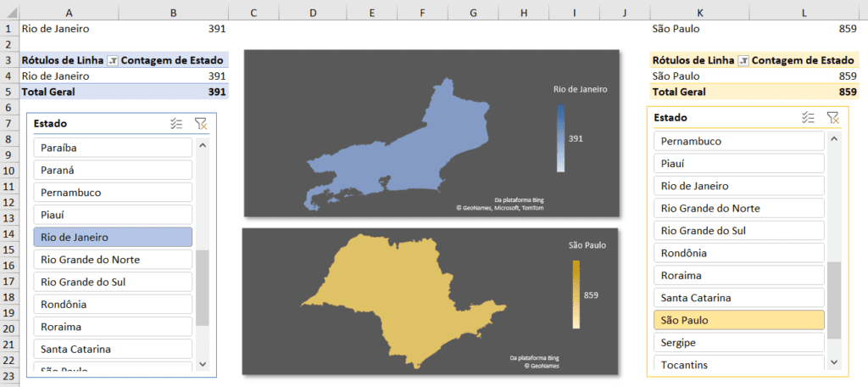Viewport: 868px width, 387px height.
Task: Select Contagem de Estado header in column B
Action: click(173, 60)
